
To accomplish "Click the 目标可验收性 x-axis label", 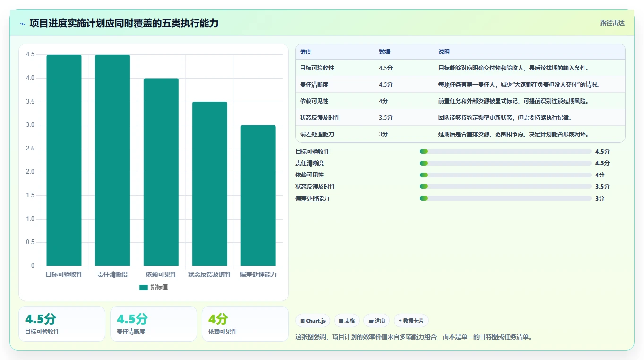I will 64,274.
